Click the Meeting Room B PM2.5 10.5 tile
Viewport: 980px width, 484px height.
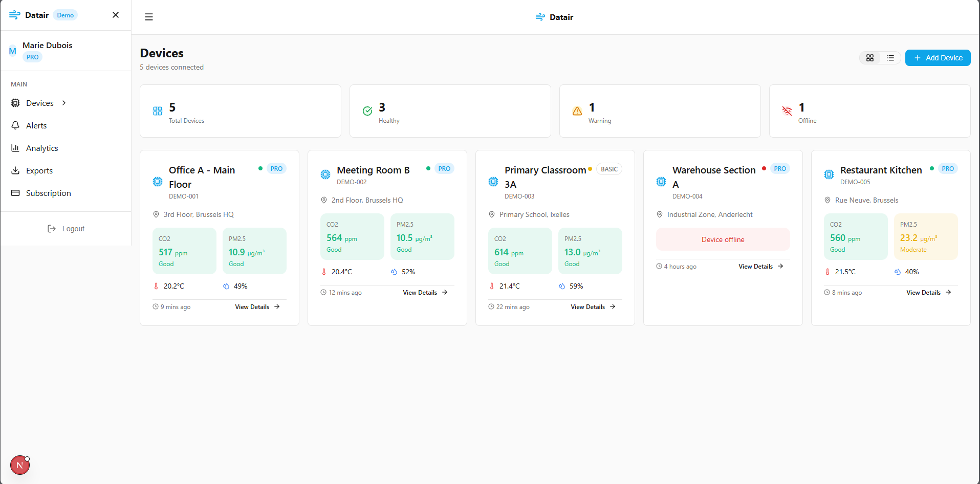tap(422, 237)
